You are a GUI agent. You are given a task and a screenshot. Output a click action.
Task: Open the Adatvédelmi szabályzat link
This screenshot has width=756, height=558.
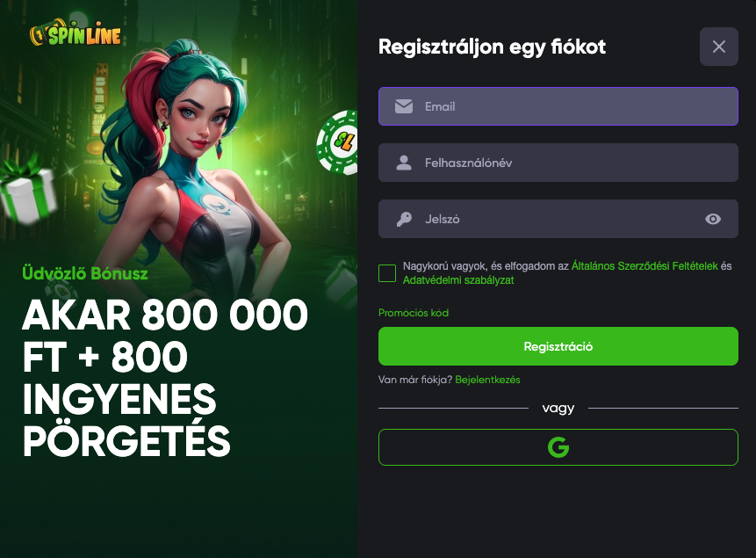[458, 280]
